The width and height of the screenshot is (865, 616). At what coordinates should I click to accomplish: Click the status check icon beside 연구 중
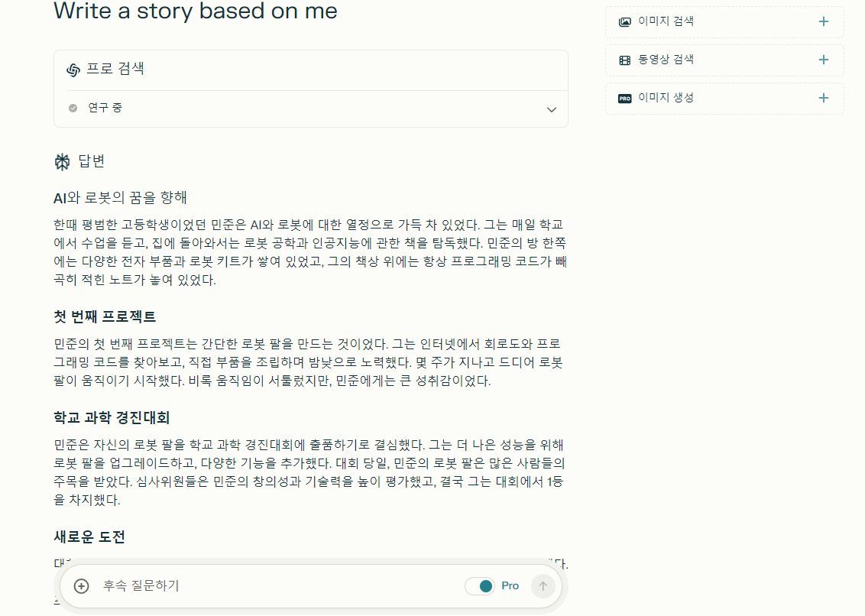[73, 108]
